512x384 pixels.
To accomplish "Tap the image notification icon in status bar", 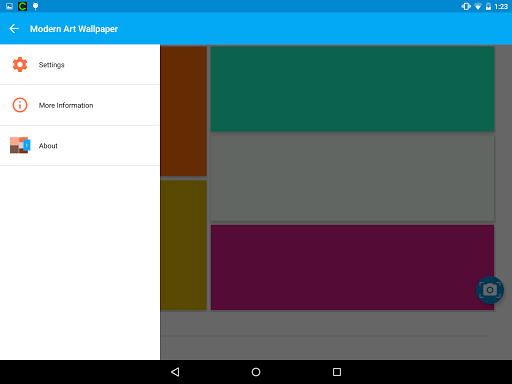I will [9, 6].
